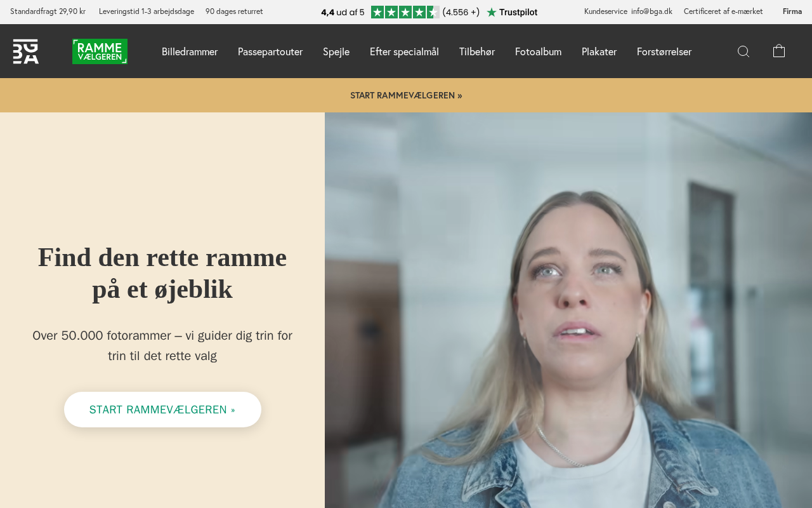
Task: Click Start Rammevælgeren in the gold banner
Action: pos(406,95)
